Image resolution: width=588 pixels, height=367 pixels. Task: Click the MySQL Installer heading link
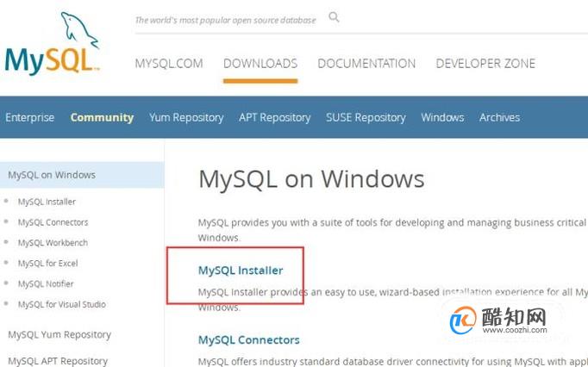pyautogui.click(x=241, y=271)
